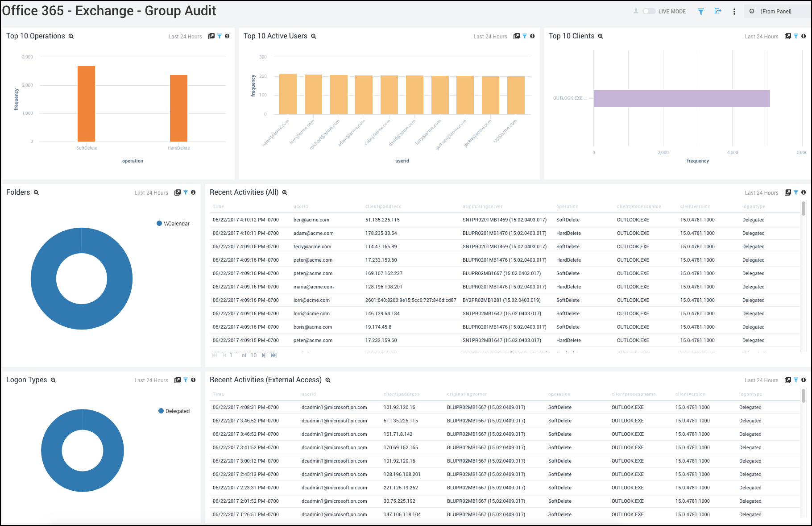Screen dimensions: 812x526
Task: Click the user profile icon near Live Mode
Action: click(635, 11)
